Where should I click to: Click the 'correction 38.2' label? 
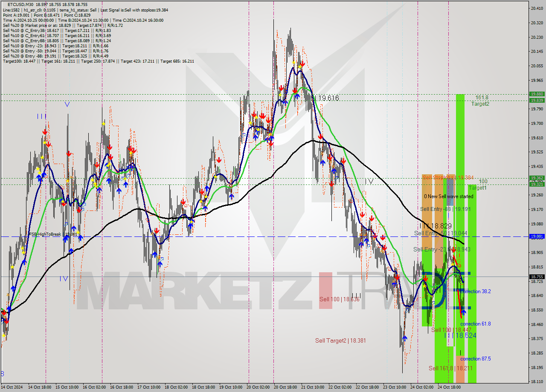pos(476,291)
